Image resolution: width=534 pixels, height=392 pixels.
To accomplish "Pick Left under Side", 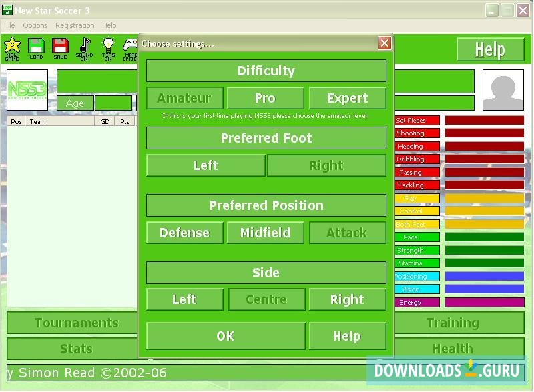I will (185, 299).
